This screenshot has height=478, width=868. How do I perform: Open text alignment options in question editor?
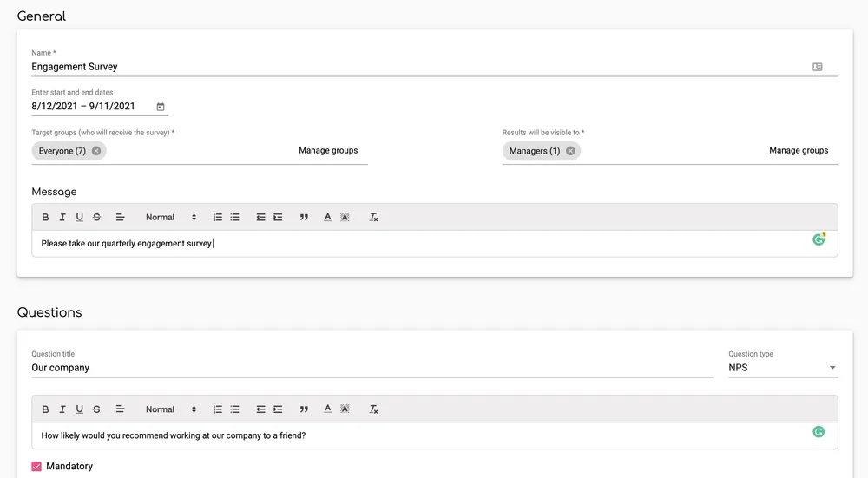(x=121, y=409)
